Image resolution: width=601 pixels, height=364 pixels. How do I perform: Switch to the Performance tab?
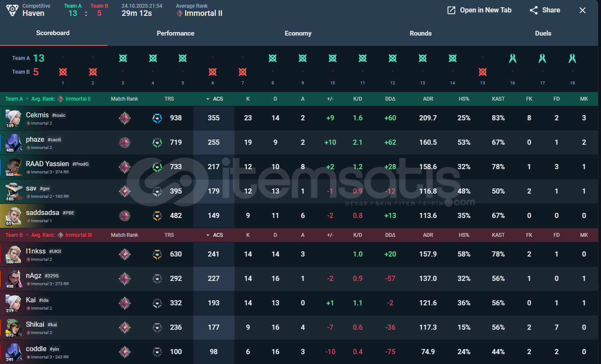click(x=175, y=33)
